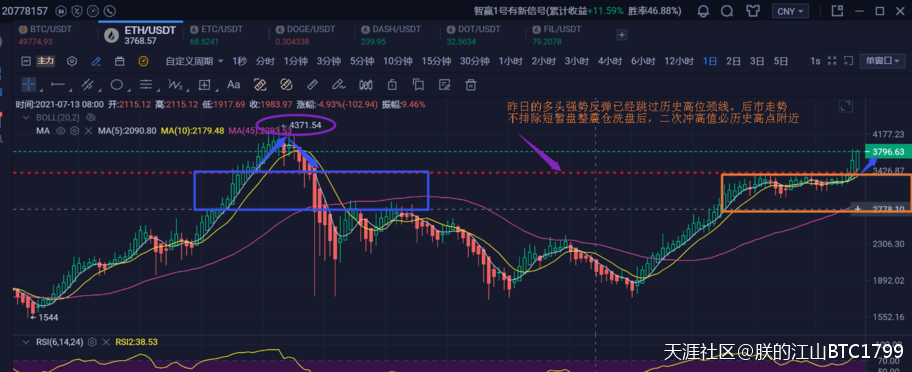
Task: Open MA indicator settings hexagon
Action: click(x=74, y=131)
